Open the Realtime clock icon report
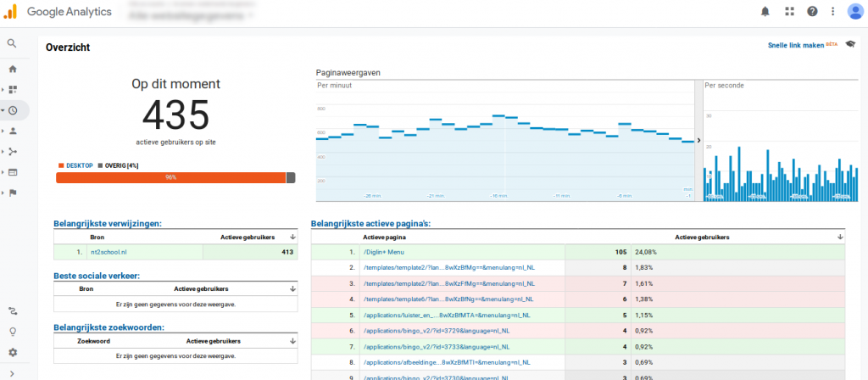The width and height of the screenshot is (868, 380). [x=14, y=110]
